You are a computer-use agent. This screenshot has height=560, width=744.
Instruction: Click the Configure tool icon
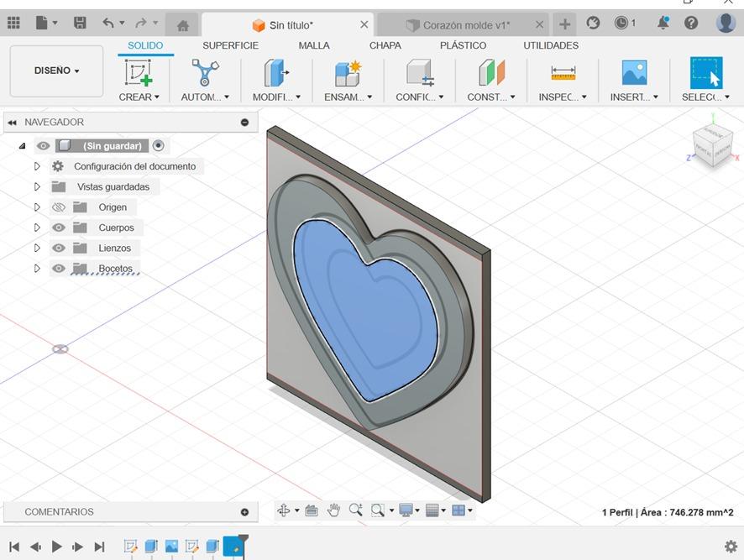tap(420, 72)
